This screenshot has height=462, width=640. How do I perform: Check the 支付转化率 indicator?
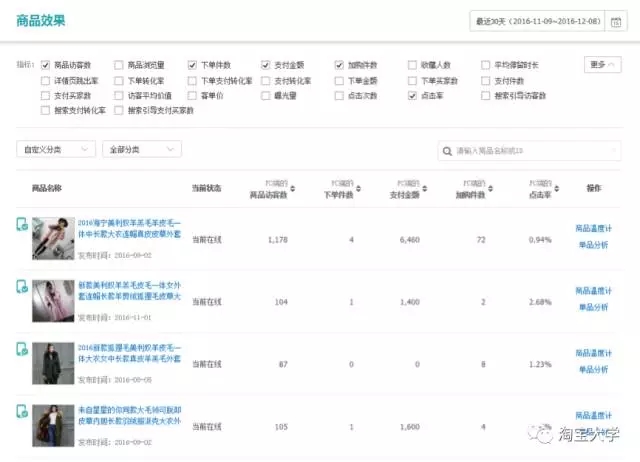point(266,81)
